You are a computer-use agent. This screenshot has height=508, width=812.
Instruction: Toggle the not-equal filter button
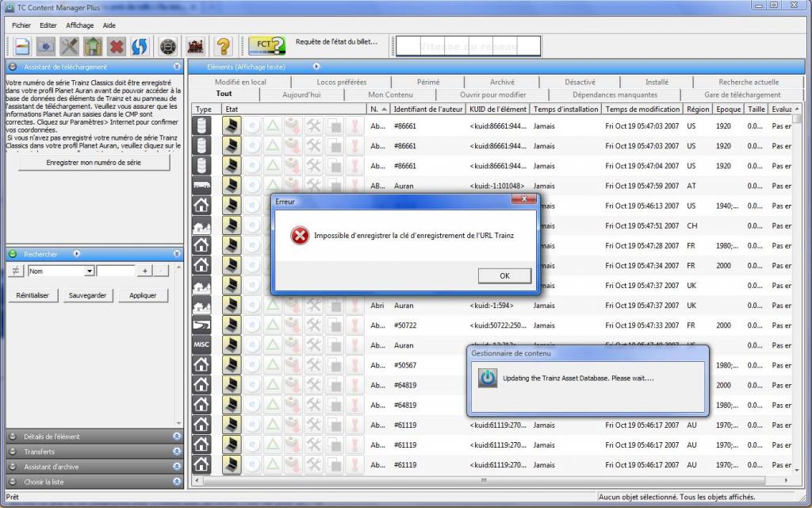16,271
